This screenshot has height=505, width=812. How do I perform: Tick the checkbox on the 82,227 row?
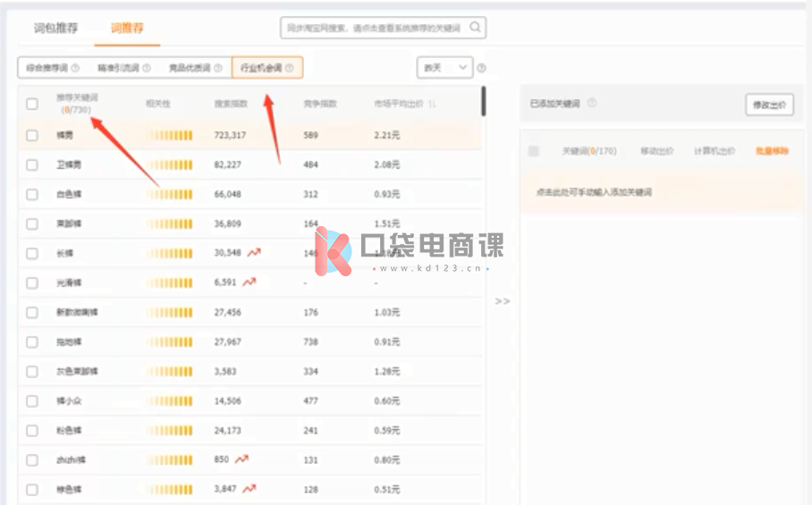point(32,164)
